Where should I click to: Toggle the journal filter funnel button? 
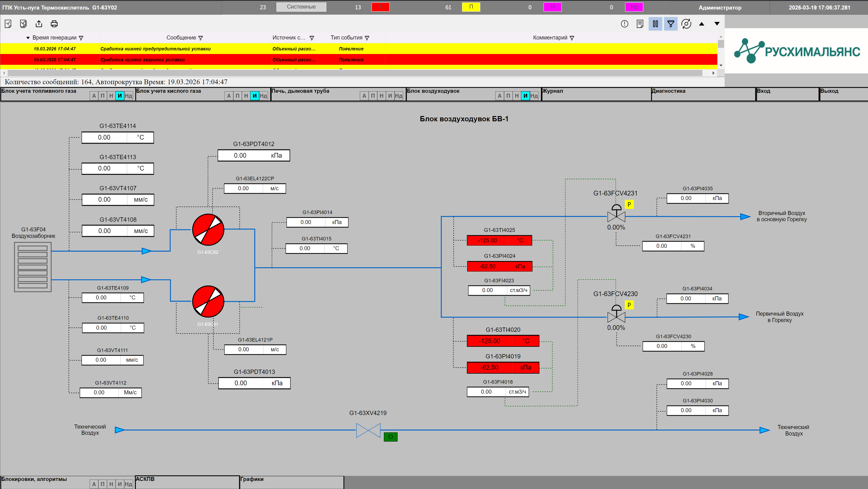click(671, 24)
